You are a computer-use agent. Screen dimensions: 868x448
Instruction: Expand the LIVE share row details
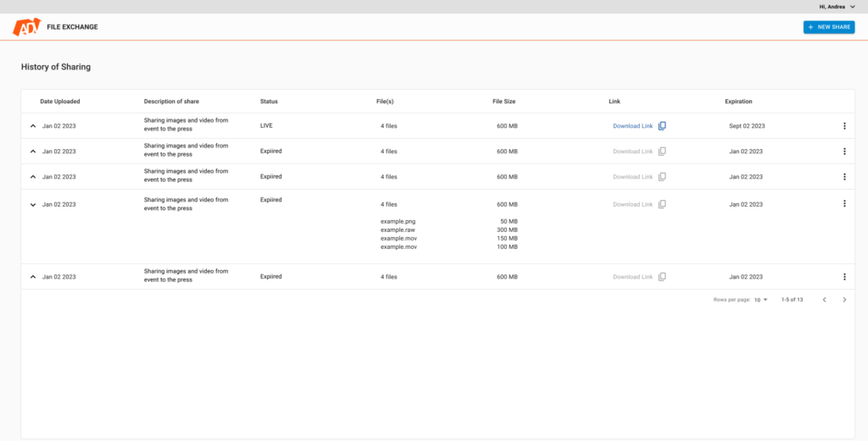pos(33,126)
